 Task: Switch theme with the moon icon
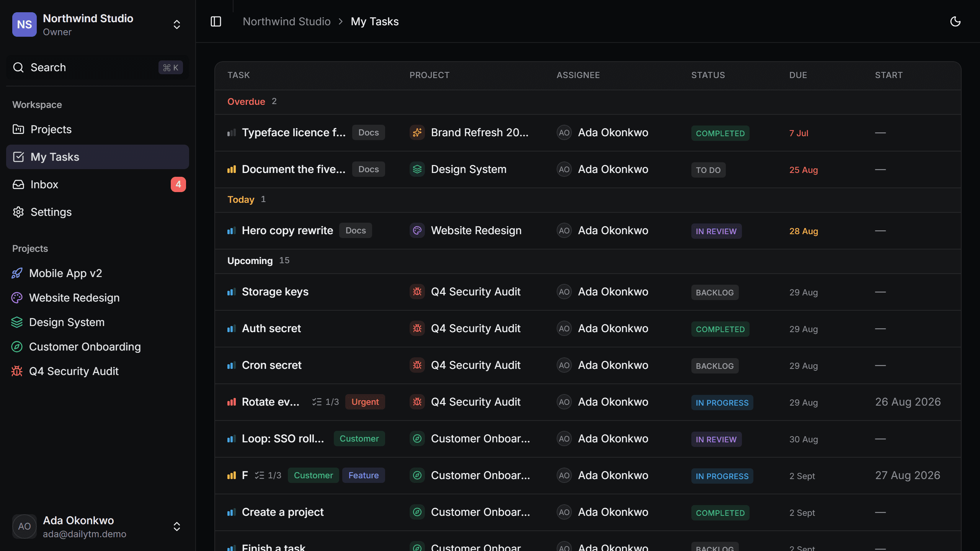pyautogui.click(x=955, y=21)
